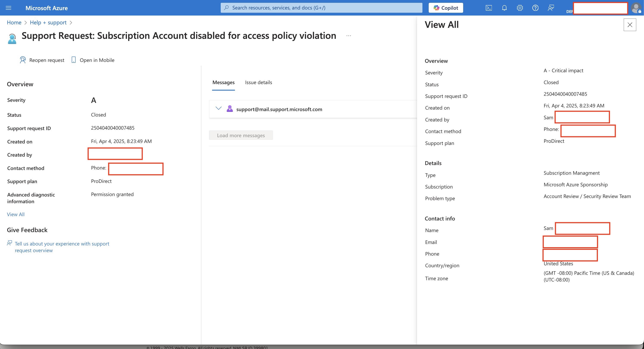Send feedback via the feedback icon
The image size is (644, 349).
pyautogui.click(x=551, y=8)
